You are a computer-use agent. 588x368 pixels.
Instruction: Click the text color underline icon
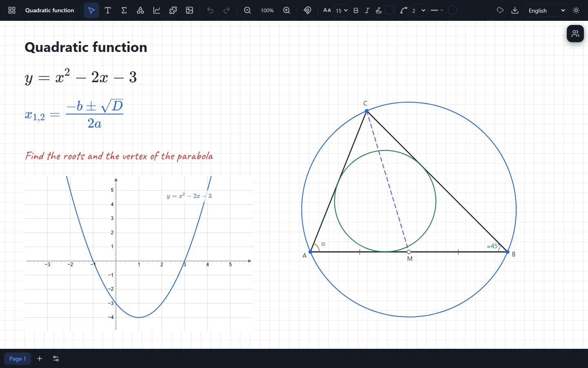coord(379,10)
